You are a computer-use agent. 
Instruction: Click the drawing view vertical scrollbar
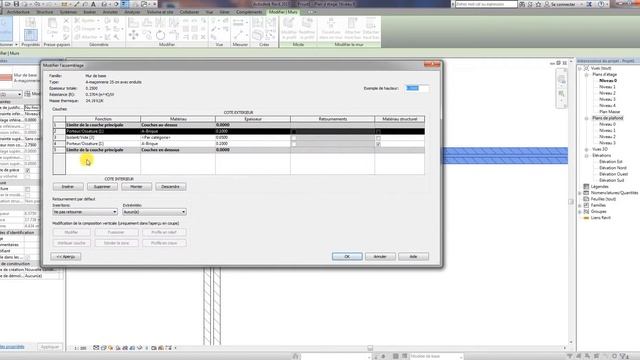571,202
